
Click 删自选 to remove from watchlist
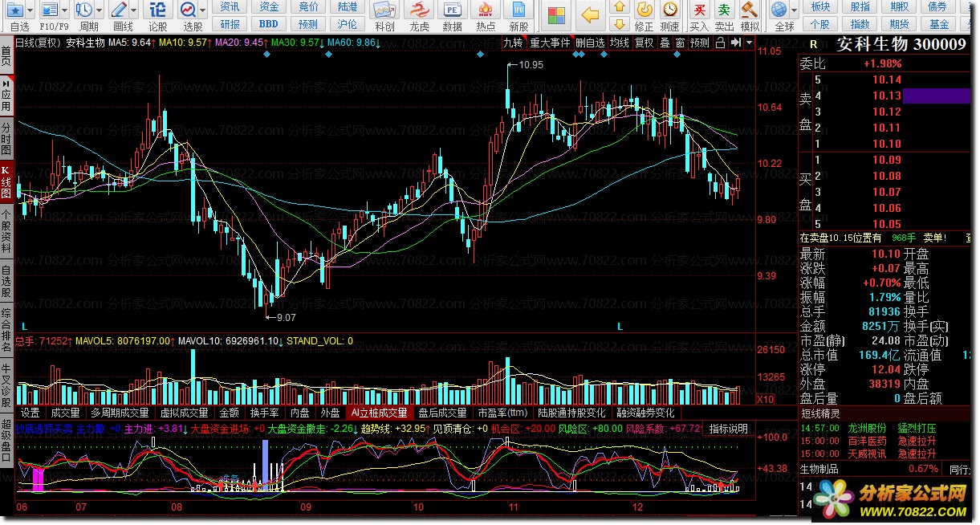pyautogui.click(x=590, y=43)
